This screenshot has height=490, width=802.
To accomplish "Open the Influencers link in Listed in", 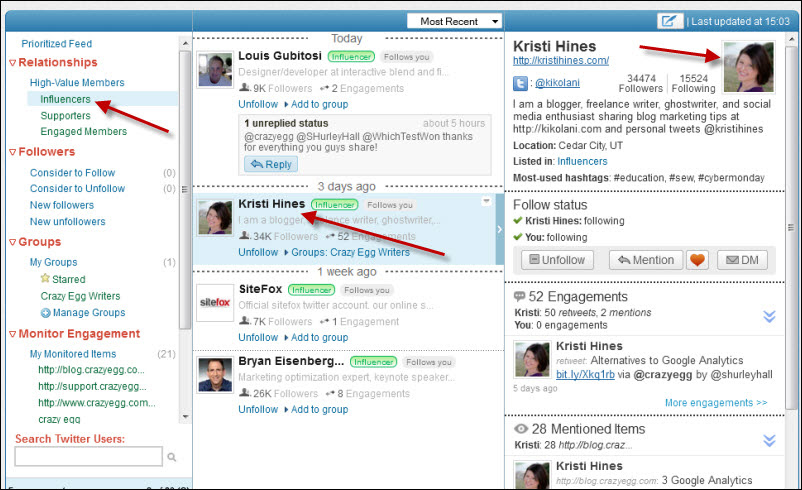I will [582, 162].
